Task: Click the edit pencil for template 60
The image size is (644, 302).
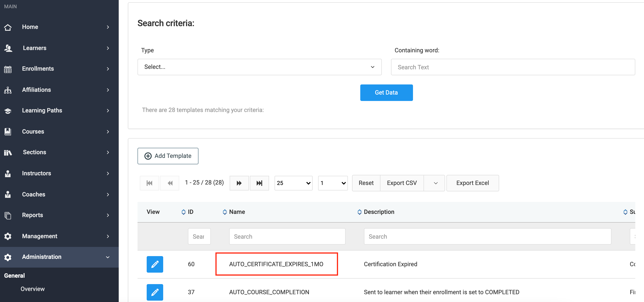Action: (x=155, y=264)
